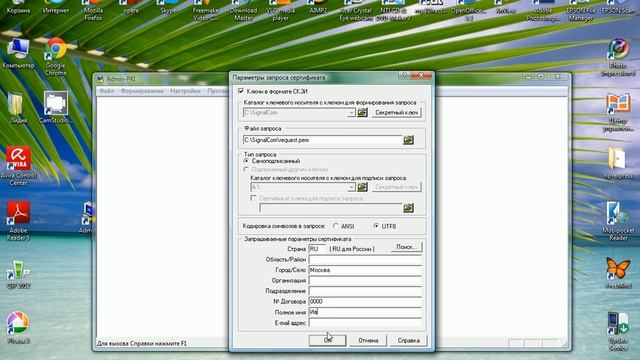The width and height of the screenshot is (640, 360).
Task: Click the Mozilla Firefox desktop shortcut
Action: [x=93, y=11]
